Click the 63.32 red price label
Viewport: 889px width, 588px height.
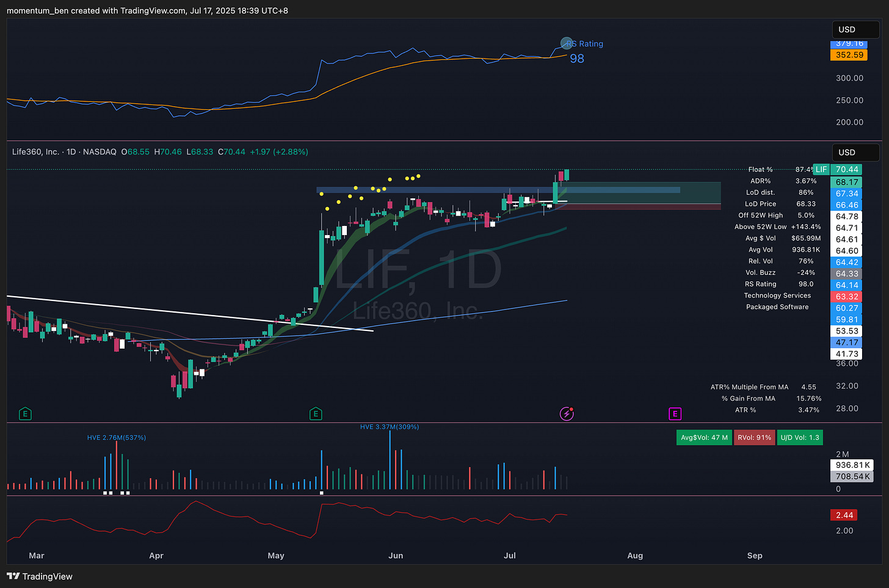point(847,297)
